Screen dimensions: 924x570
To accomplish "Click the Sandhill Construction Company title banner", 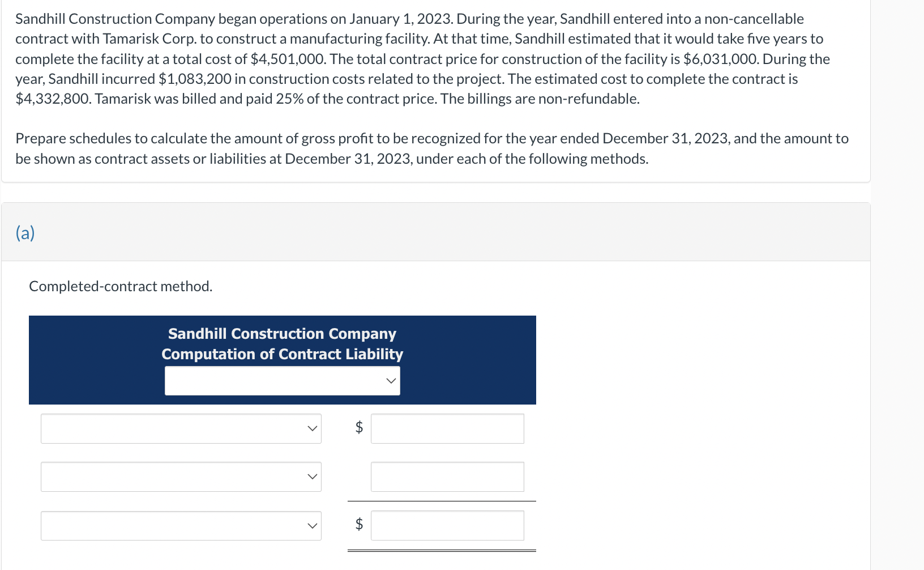I will click(x=282, y=334).
